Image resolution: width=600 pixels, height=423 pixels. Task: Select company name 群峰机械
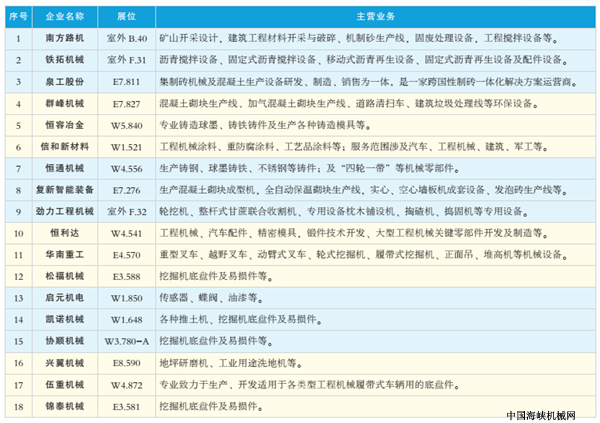tap(65, 103)
